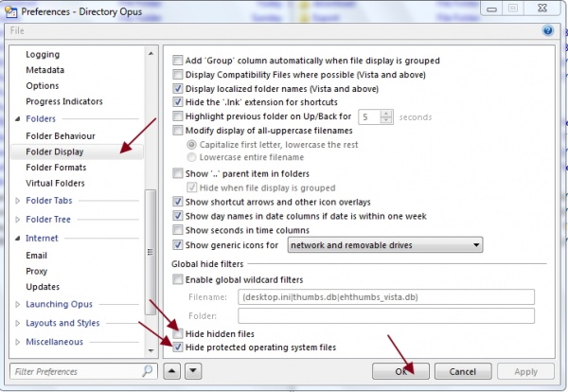Viewport: 568px width, 392px height.
Task: Toggle Hide the '.lnk' extension for shortcuts
Action: pos(178,102)
